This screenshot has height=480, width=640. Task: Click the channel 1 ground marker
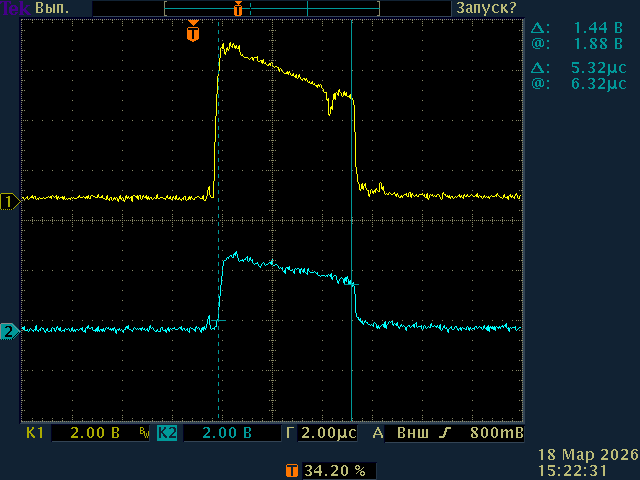point(9,202)
